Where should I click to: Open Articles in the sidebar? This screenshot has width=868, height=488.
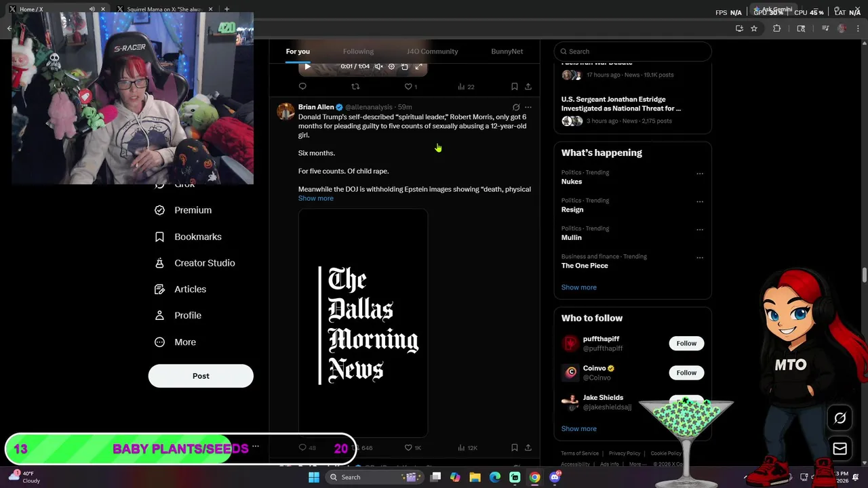181,289
